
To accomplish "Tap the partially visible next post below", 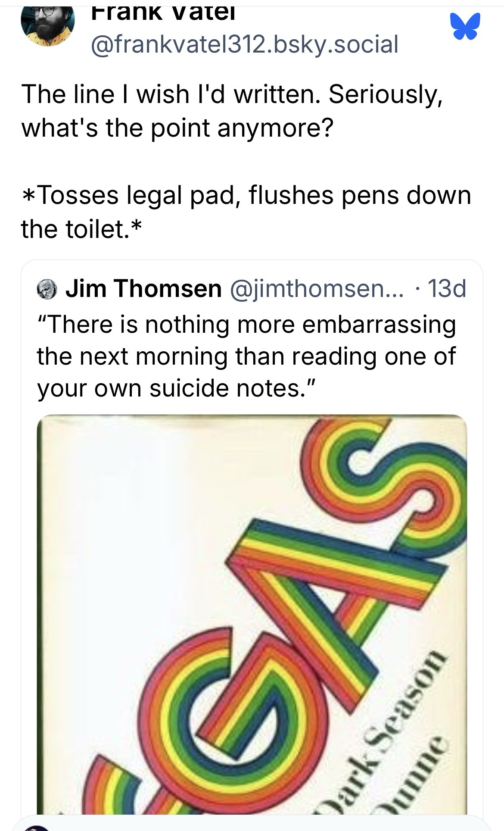I will (x=252, y=823).
